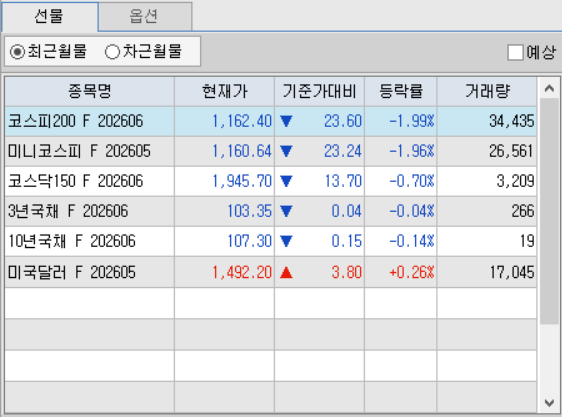Click the scrollbar up arrow
The image size is (562, 417).
click(549, 88)
